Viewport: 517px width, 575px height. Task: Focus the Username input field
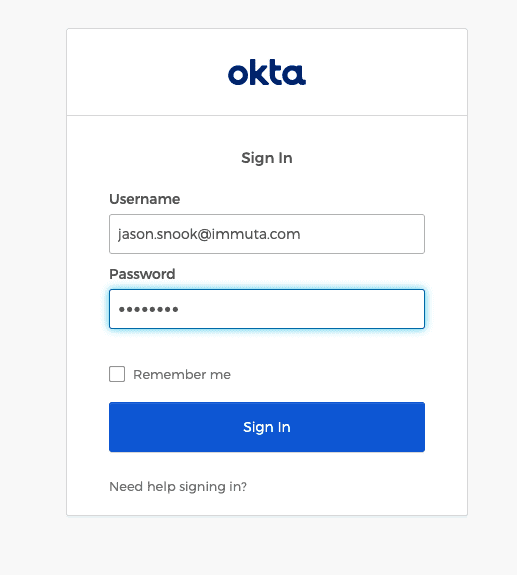(267, 234)
